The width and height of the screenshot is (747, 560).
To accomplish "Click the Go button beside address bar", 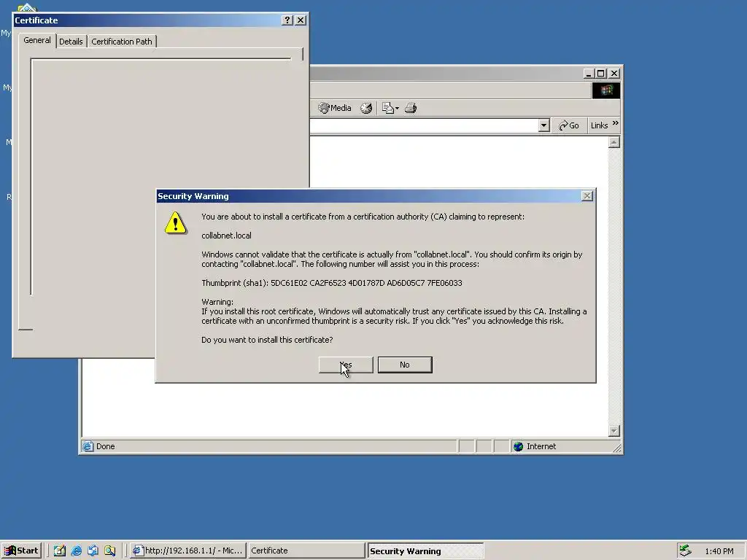I will click(569, 125).
